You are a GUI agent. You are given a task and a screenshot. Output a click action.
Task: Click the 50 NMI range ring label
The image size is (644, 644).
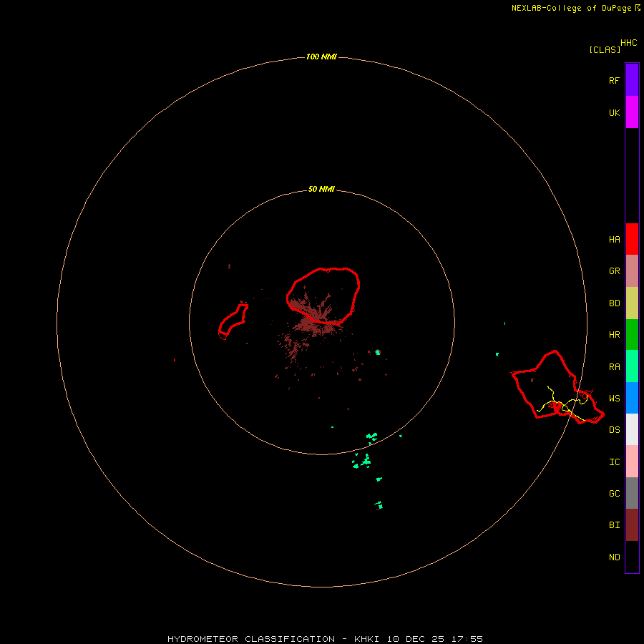click(321, 189)
